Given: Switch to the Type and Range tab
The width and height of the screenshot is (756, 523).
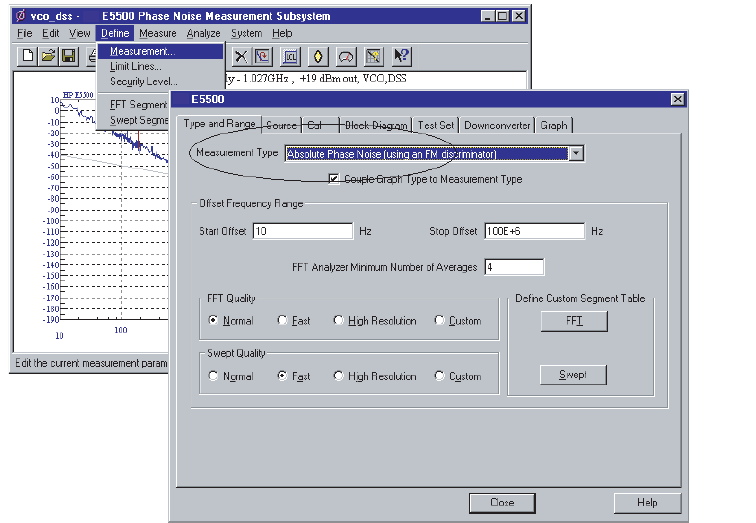Looking at the screenshot, I should tap(219, 124).
